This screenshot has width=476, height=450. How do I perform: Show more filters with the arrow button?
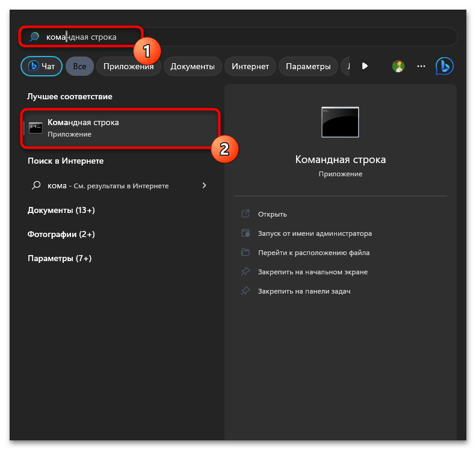pos(365,66)
